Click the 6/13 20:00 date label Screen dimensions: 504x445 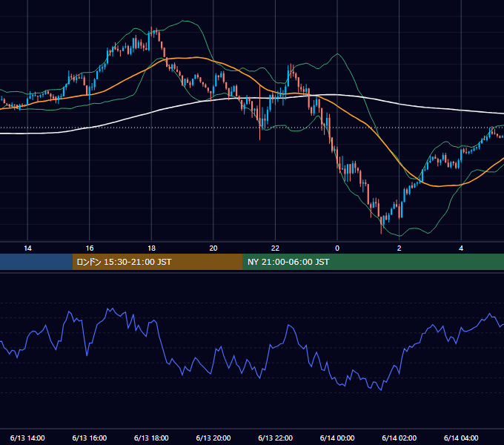click(213, 438)
